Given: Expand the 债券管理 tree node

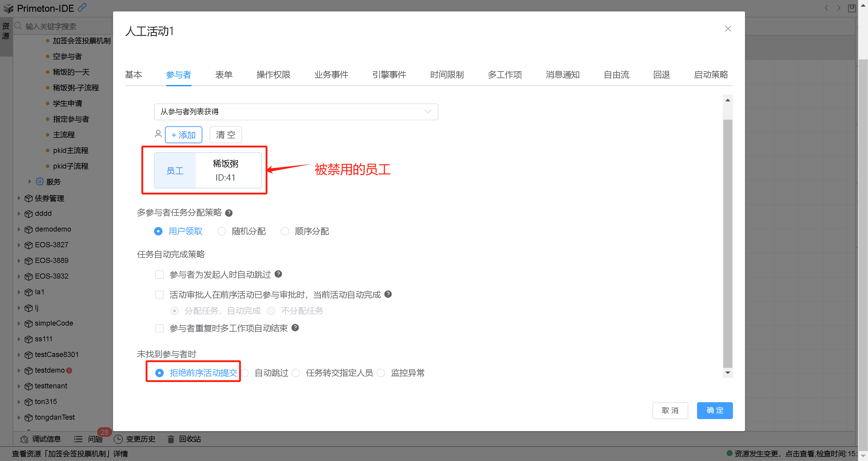Looking at the screenshot, I should (x=19, y=198).
